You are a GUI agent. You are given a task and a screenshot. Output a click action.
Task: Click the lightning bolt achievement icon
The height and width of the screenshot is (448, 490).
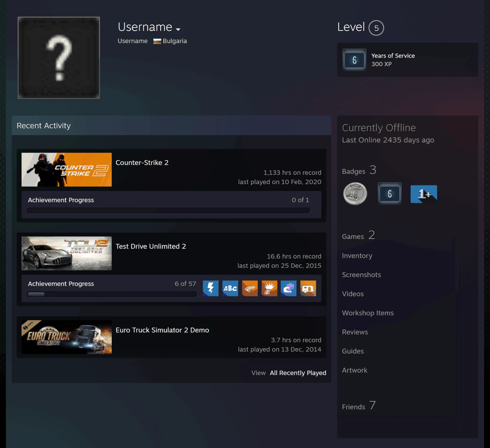point(211,288)
